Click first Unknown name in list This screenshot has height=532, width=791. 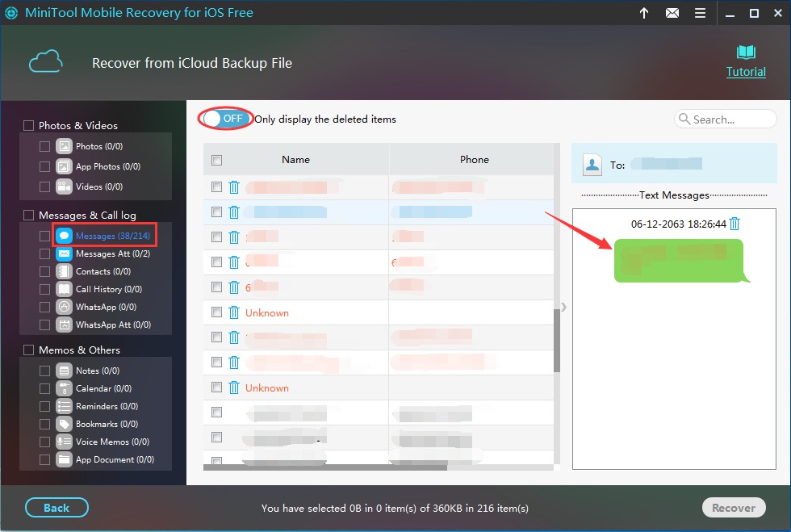[267, 313]
